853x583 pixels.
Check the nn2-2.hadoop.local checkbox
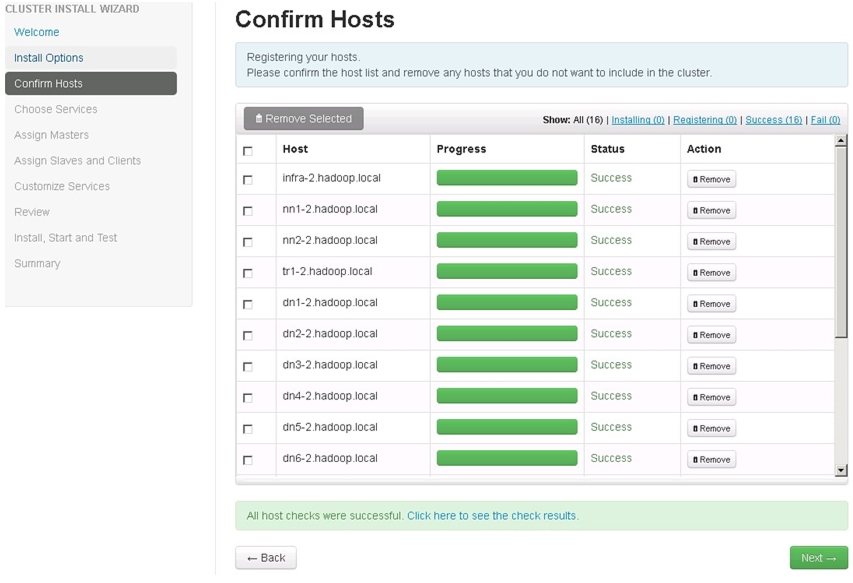point(248,241)
